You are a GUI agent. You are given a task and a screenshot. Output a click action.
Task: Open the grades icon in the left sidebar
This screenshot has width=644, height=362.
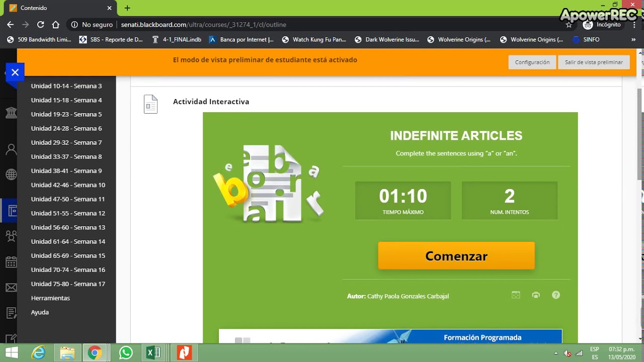point(11,313)
